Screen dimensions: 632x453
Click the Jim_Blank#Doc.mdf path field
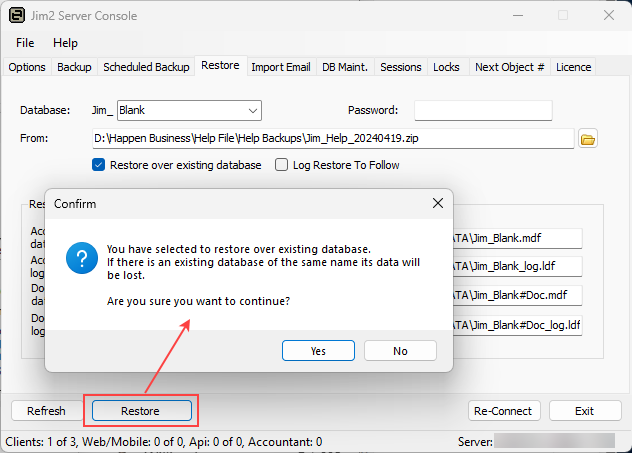[518, 295]
